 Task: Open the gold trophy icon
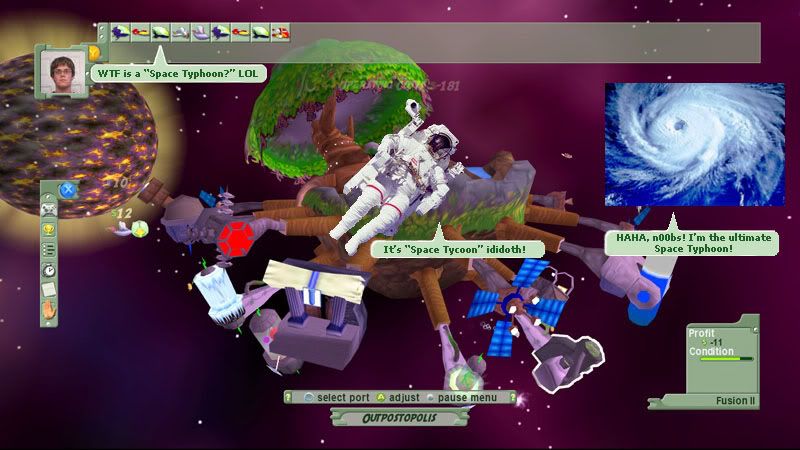click(x=48, y=230)
